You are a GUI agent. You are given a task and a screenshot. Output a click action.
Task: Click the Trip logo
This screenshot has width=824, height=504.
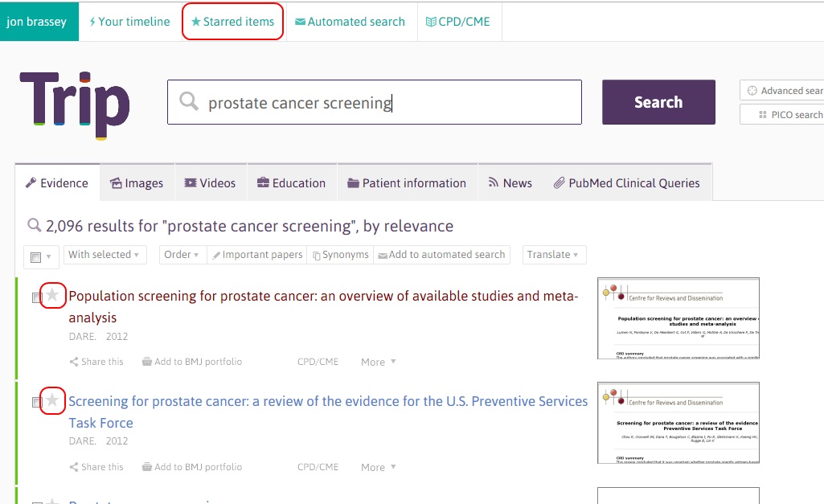pyautogui.click(x=74, y=104)
